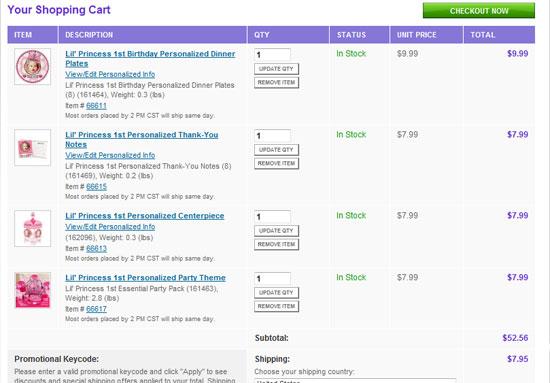Open the Centerpiece product thumbnail image
550x383 pixels.
point(33,228)
